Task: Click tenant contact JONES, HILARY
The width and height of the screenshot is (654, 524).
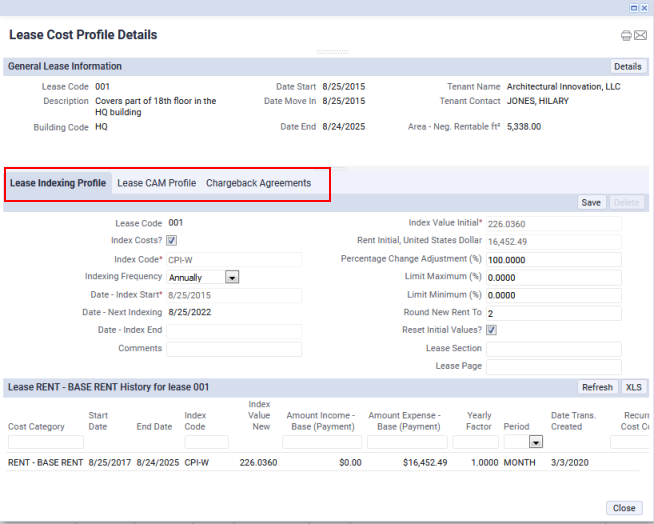Action: 538,101
